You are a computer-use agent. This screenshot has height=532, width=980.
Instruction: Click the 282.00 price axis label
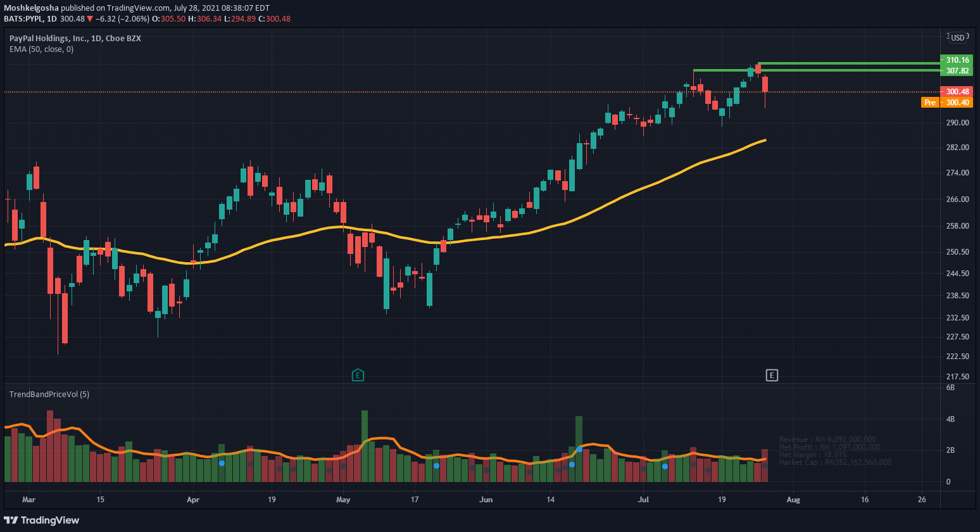957,148
